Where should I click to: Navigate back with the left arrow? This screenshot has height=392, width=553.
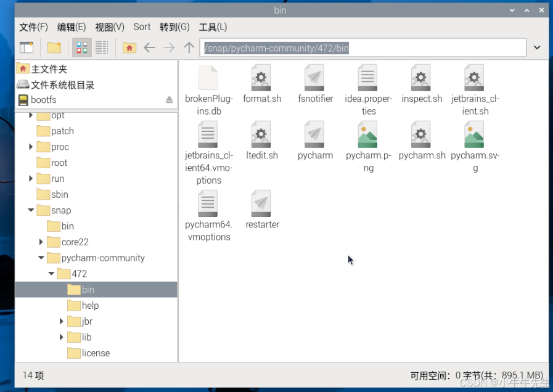pos(150,47)
